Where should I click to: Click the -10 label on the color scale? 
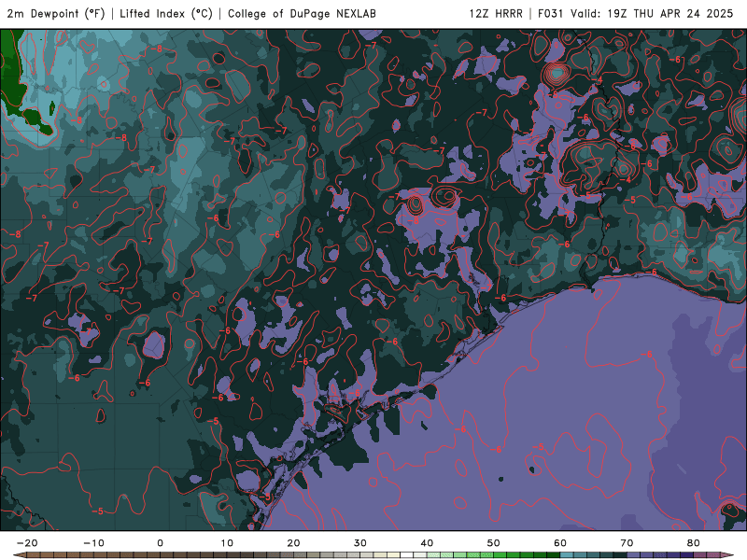(93, 543)
